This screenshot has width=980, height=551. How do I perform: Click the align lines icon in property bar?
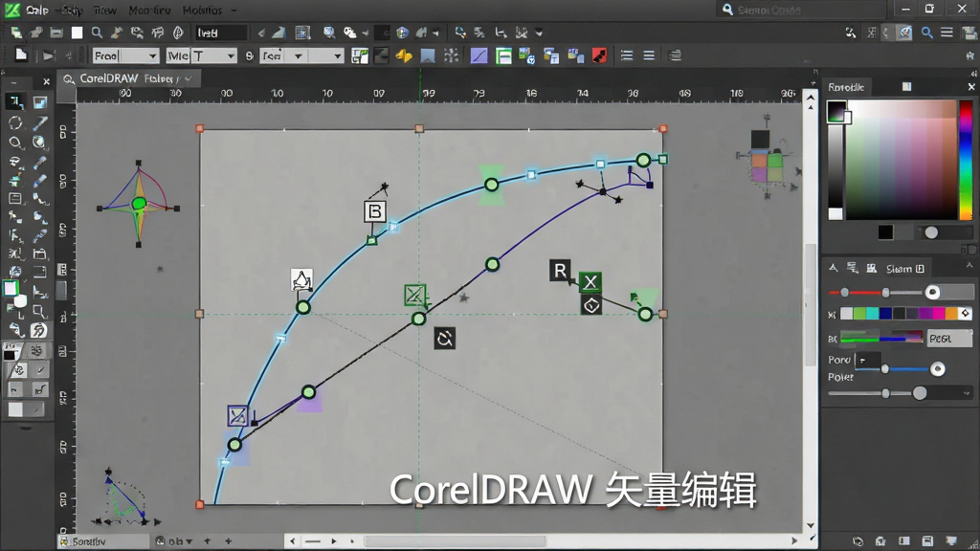pos(626,56)
